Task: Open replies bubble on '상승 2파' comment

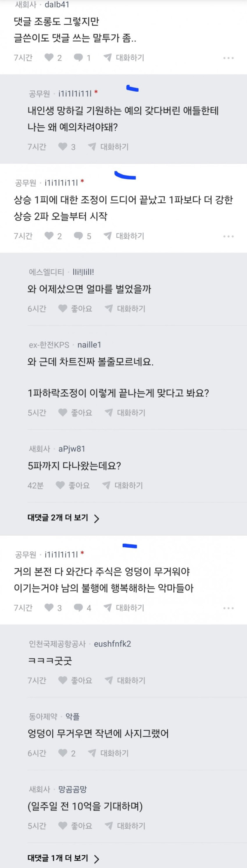Action: (78, 236)
